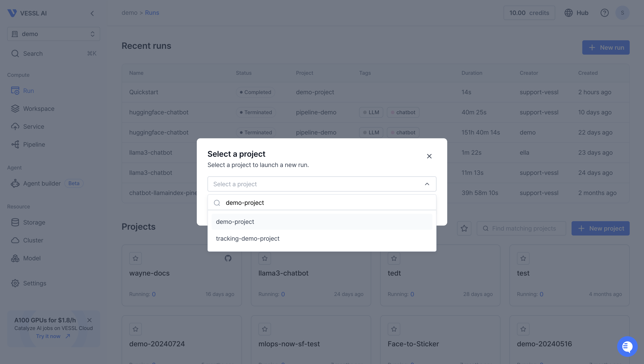Dismiss the A100 GPUs promo banner
The image size is (644, 364).
point(89,320)
